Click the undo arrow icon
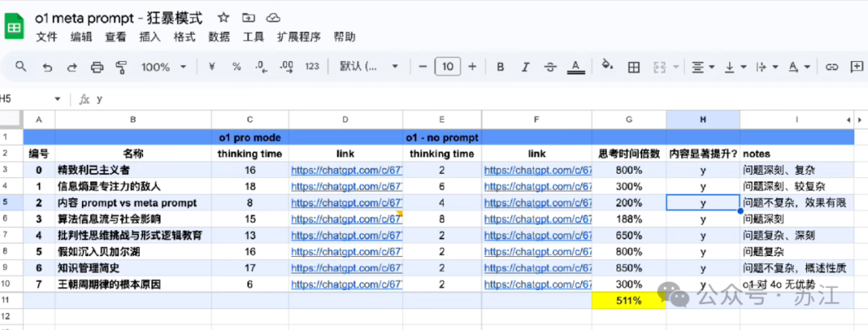 pos(47,67)
